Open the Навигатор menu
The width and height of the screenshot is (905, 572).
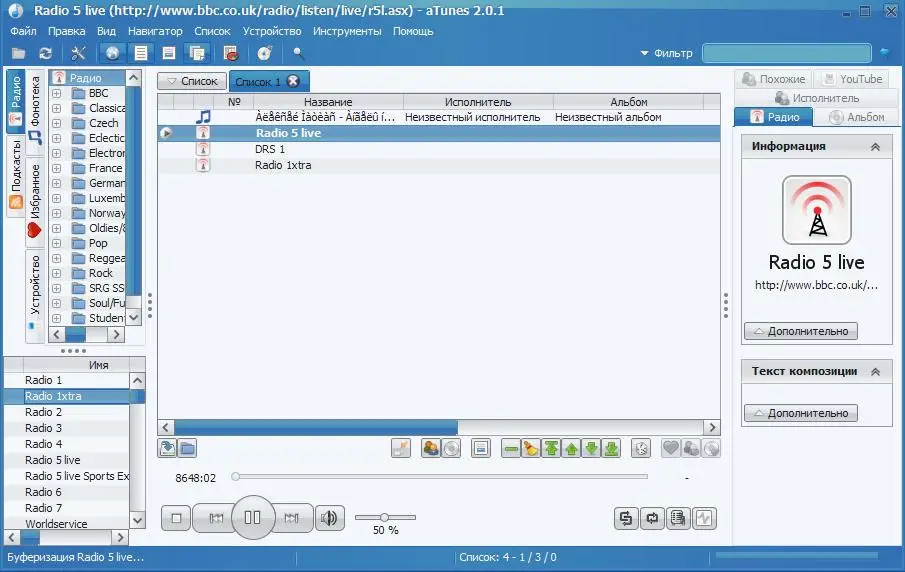[x=155, y=31]
